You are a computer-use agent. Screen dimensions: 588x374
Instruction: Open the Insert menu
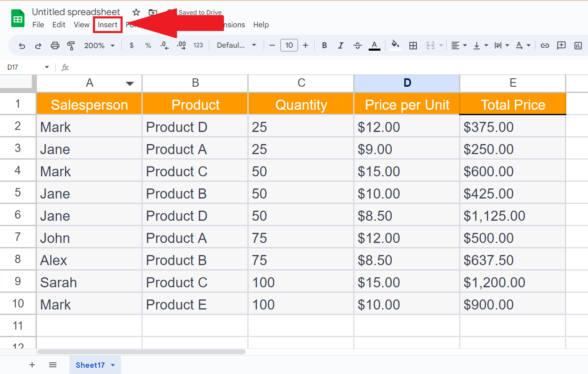[108, 25]
